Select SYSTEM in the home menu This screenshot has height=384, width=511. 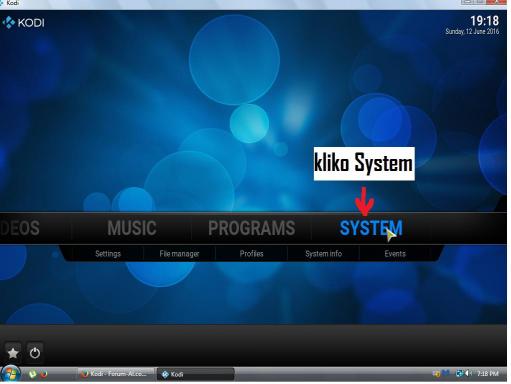point(371,228)
